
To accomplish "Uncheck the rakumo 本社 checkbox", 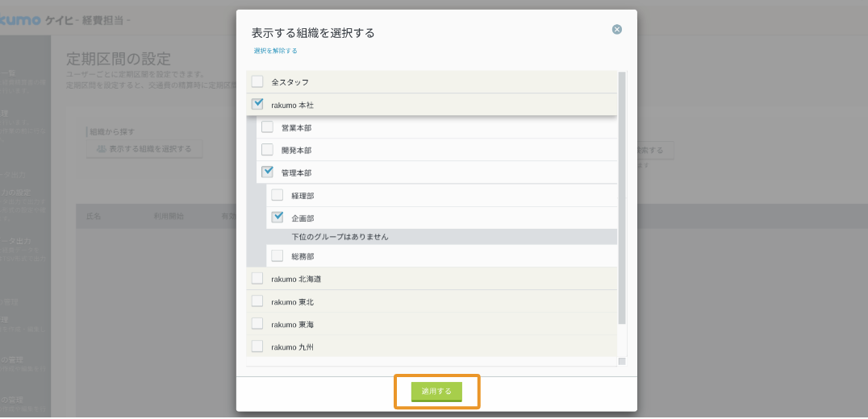I will 257,104.
